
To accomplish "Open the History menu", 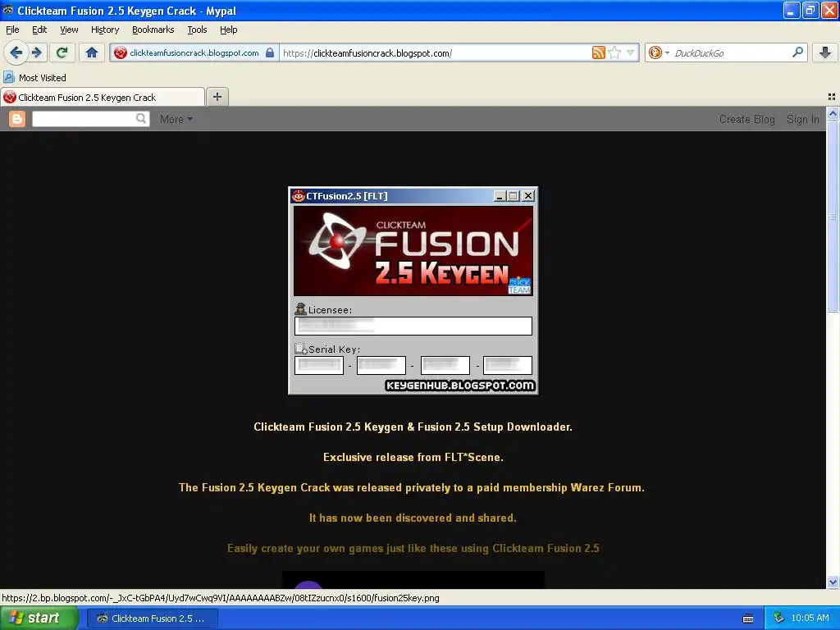I will [105, 30].
